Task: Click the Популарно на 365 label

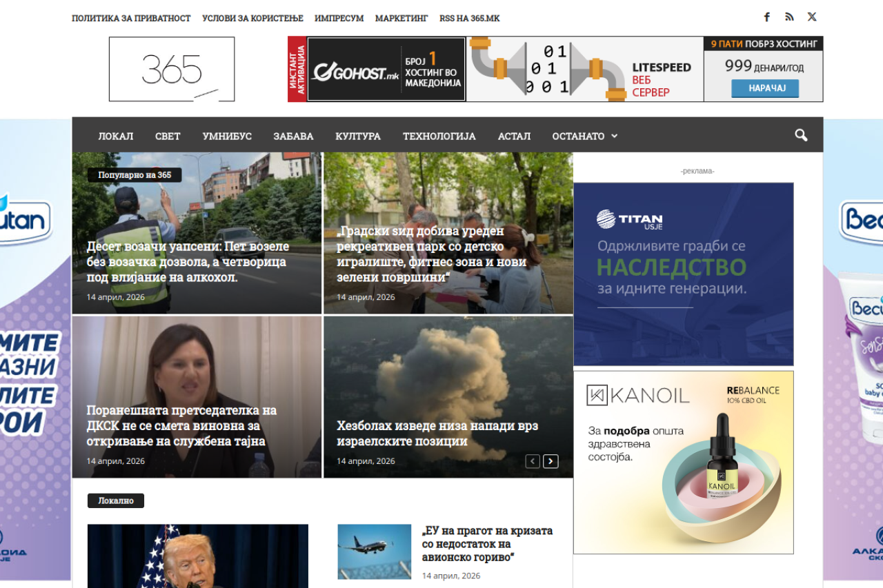Action: click(x=135, y=175)
